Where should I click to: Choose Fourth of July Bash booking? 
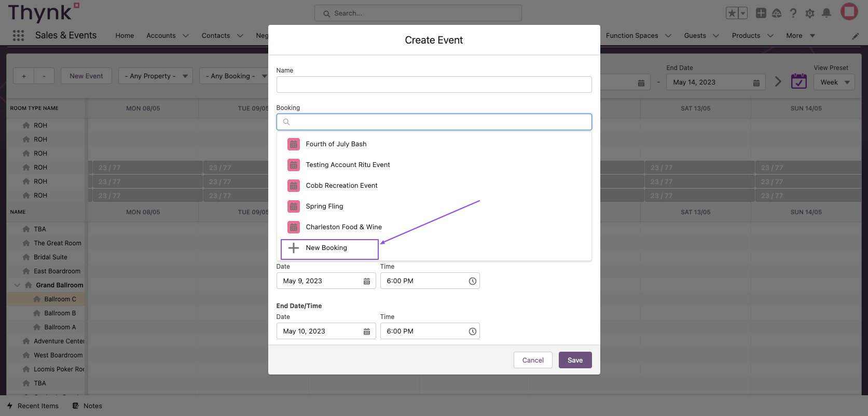coord(336,144)
